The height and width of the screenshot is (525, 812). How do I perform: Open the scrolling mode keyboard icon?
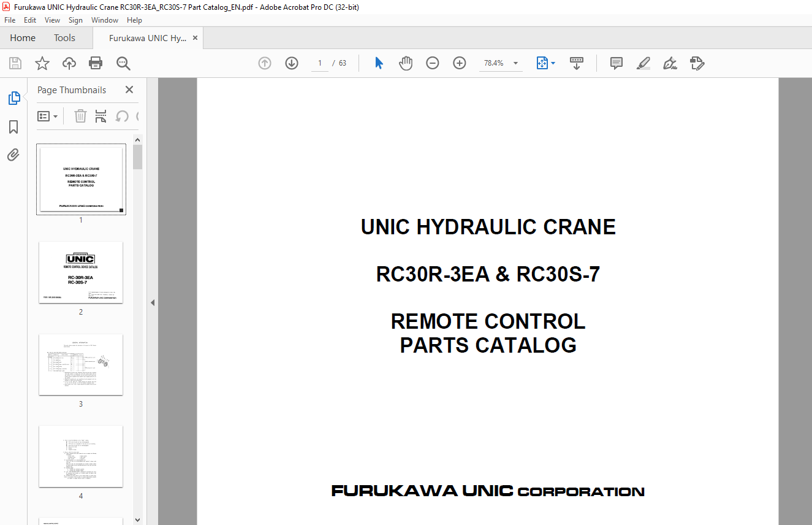(x=577, y=63)
